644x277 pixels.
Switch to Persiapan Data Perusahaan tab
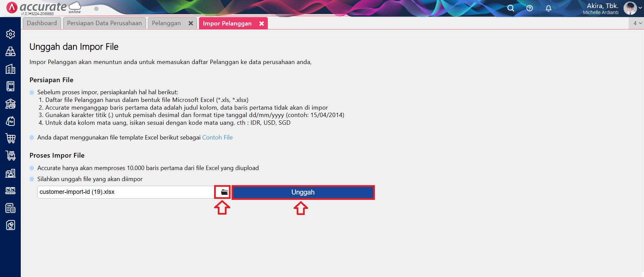pyautogui.click(x=104, y=23)
